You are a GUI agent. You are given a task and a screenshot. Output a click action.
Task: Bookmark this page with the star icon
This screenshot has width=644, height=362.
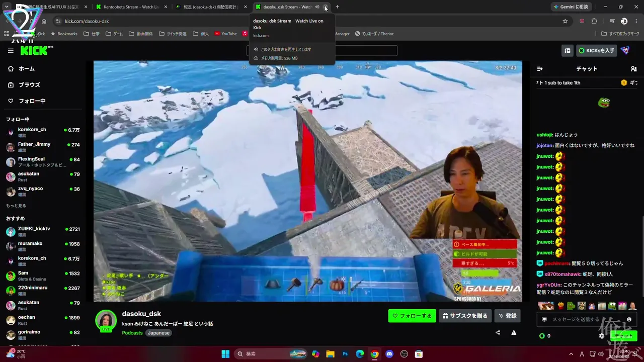565,21
